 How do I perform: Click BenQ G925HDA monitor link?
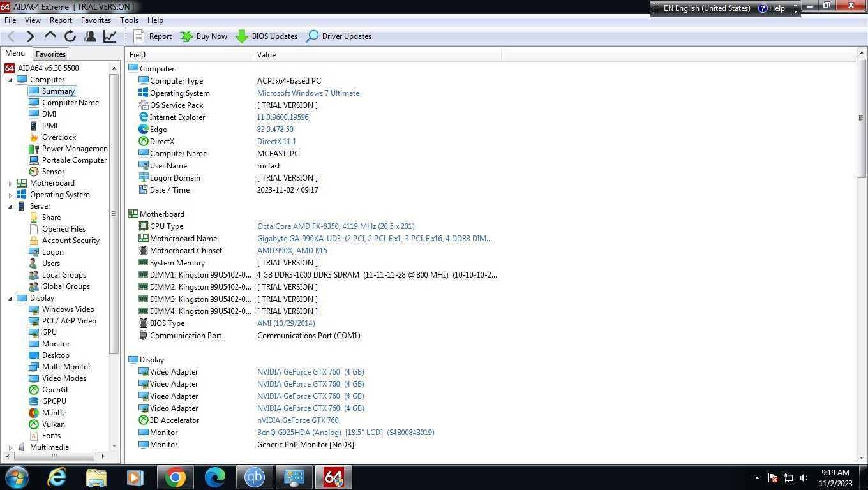[345, 433]
